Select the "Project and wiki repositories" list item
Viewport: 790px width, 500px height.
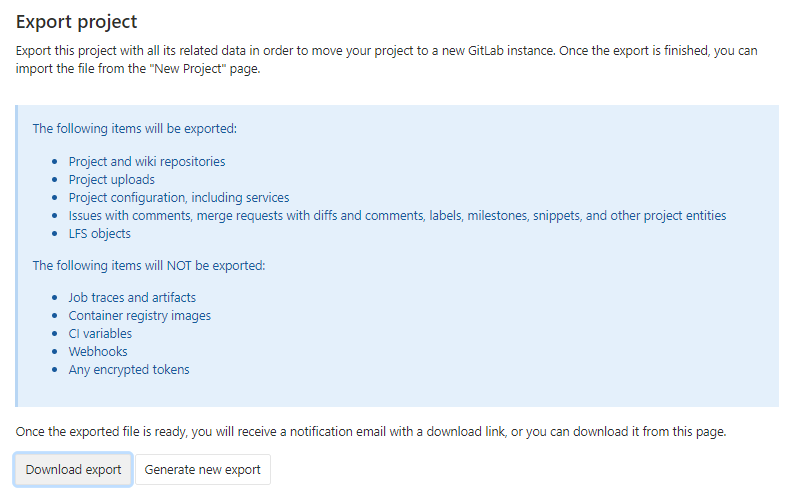(x=146, y=161)
